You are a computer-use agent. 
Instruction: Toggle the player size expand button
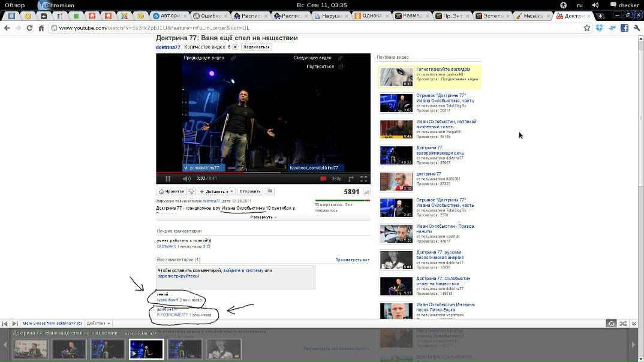point(352,179)
